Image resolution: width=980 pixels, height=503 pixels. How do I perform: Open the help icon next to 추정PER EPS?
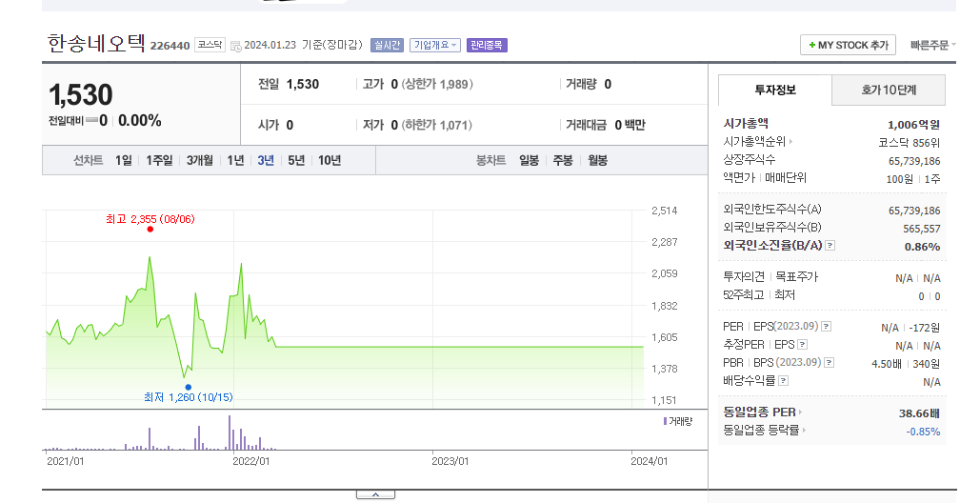pyautogui.click(x=803, y=344)
